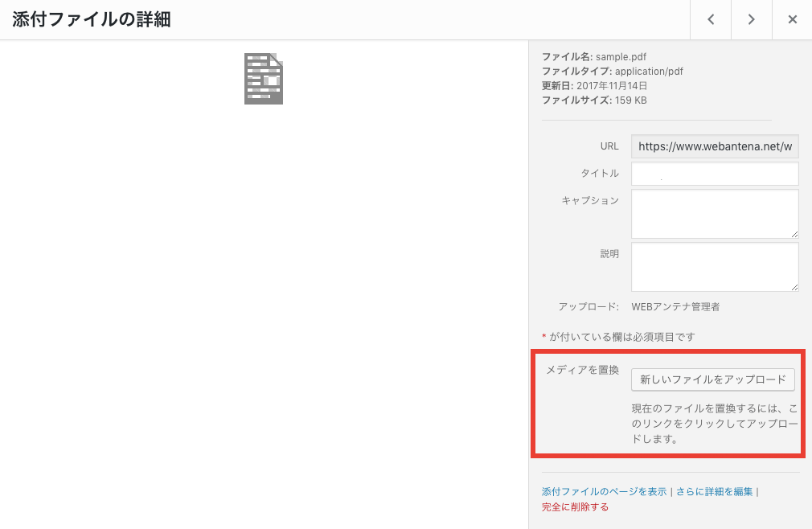The image size is (812, 529).
Task: Click the PDF document thumbnail icon
Action: pyautogui.click(x=263, y=78)
